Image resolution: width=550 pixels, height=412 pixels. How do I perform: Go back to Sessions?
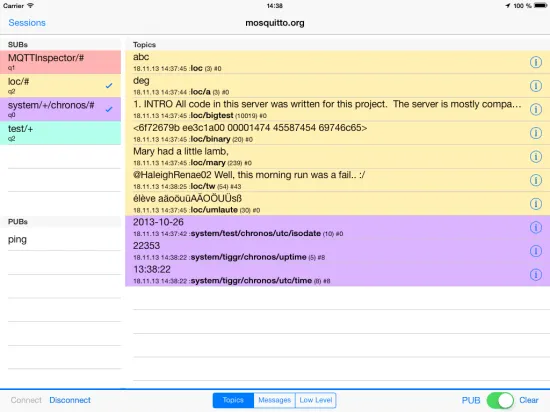[x=27, y=23]
